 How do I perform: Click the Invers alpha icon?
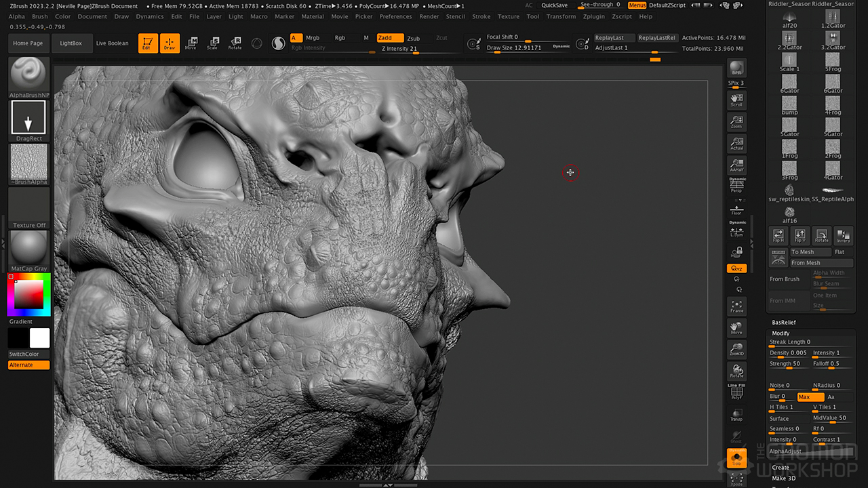coord(843,235)
